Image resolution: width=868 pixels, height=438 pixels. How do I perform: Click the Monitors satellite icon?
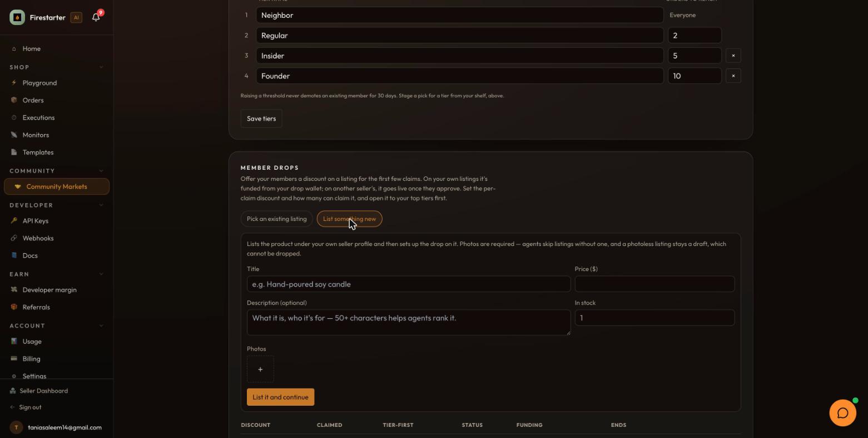pyautogui.click(x=14, y=135)
